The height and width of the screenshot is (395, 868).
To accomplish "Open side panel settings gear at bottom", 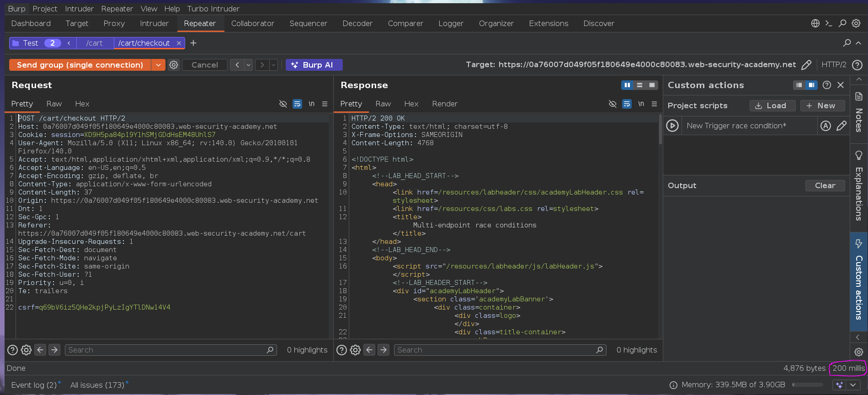I will 859,352.
